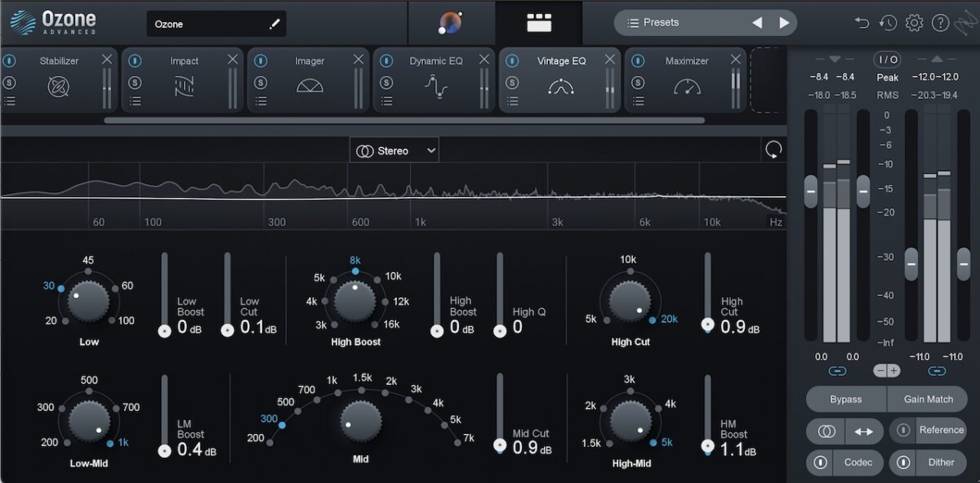
Task: Click the Low Boost slider handle
Action: coord(164,330)
